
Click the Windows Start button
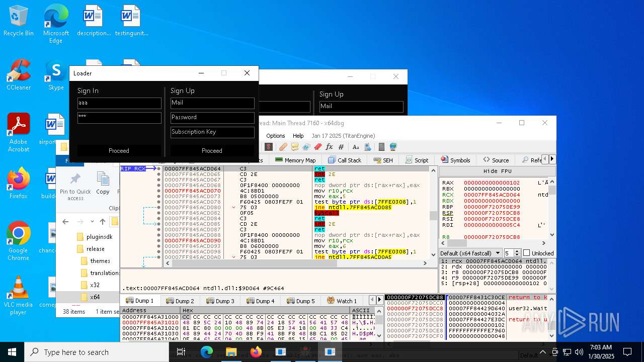pyautogui.click(x=12, y=352)
